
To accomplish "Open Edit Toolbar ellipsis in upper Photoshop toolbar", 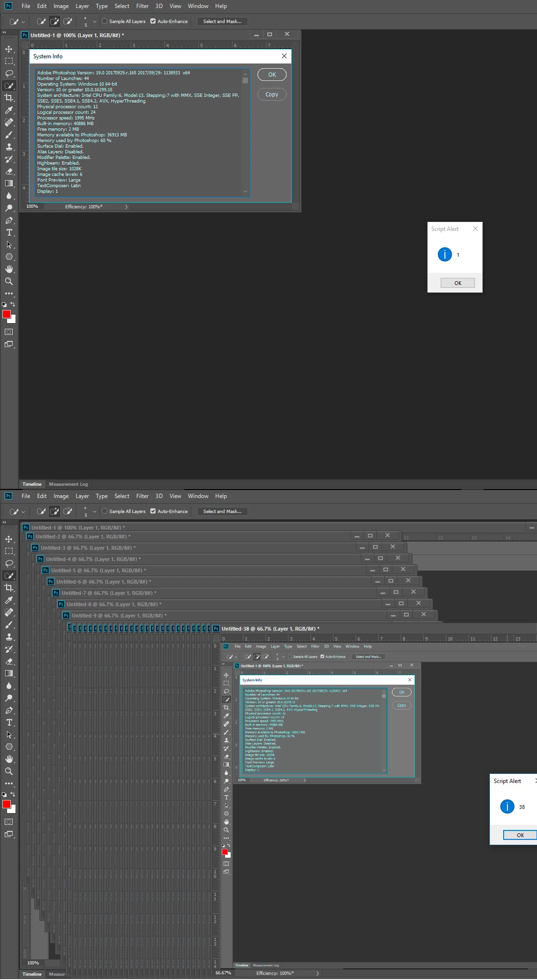I will [x=9, y=293].
